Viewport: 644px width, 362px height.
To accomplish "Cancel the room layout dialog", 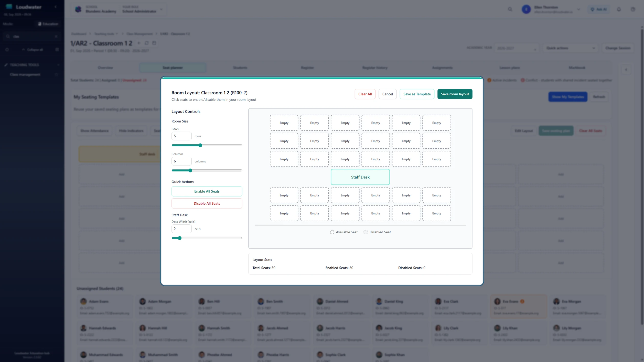I will pyautogui.click(x=387, y=94).
